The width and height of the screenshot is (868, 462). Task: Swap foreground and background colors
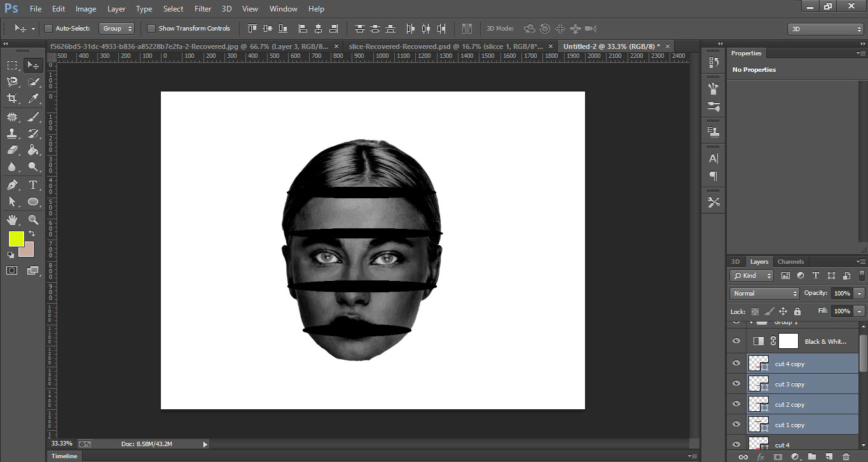[32, 234]
